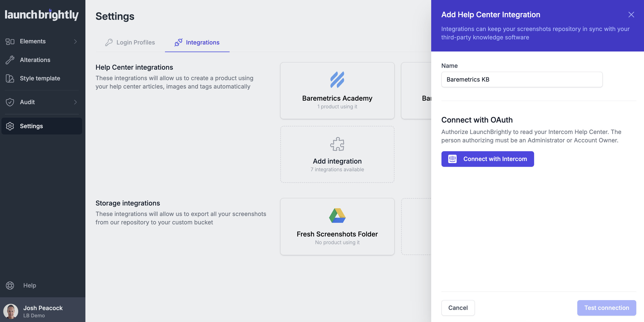This screenshot has height=322, width=644.
Task: Select the Integrations tab
Action: [197, 42]
